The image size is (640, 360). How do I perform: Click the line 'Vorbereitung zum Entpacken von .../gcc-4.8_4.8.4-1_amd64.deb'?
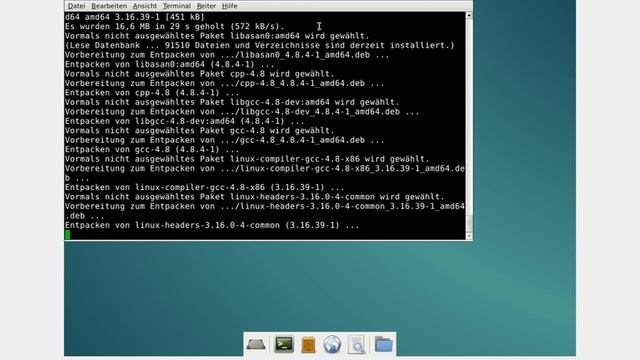224,140
